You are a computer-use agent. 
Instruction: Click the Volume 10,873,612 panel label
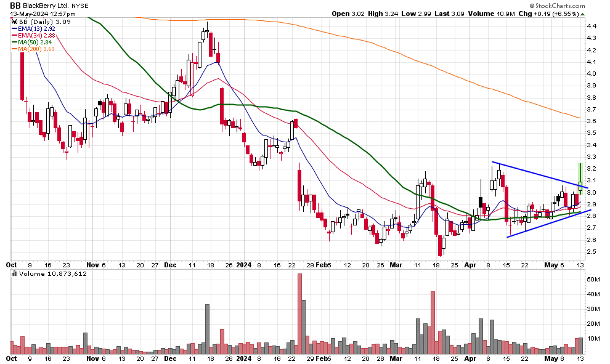point(44,273)
